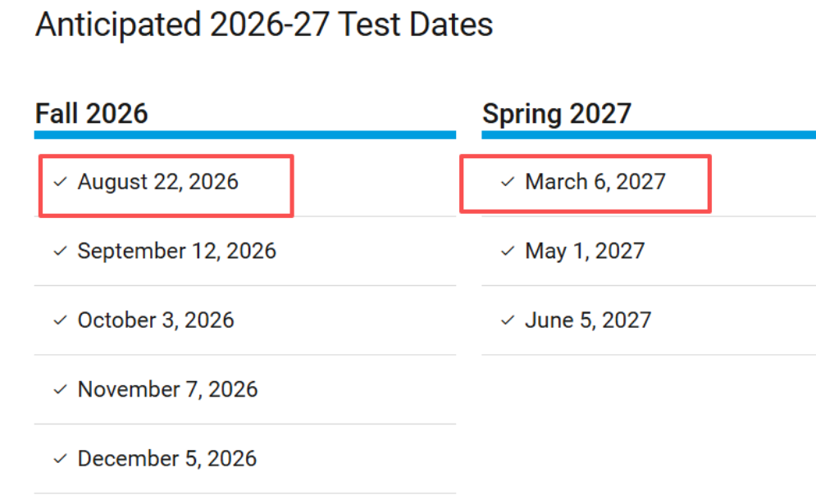Viewport: 816px width, 504px height.
Task: Click the checkmark beside August 22, 2026
Action: pos(59,182)
